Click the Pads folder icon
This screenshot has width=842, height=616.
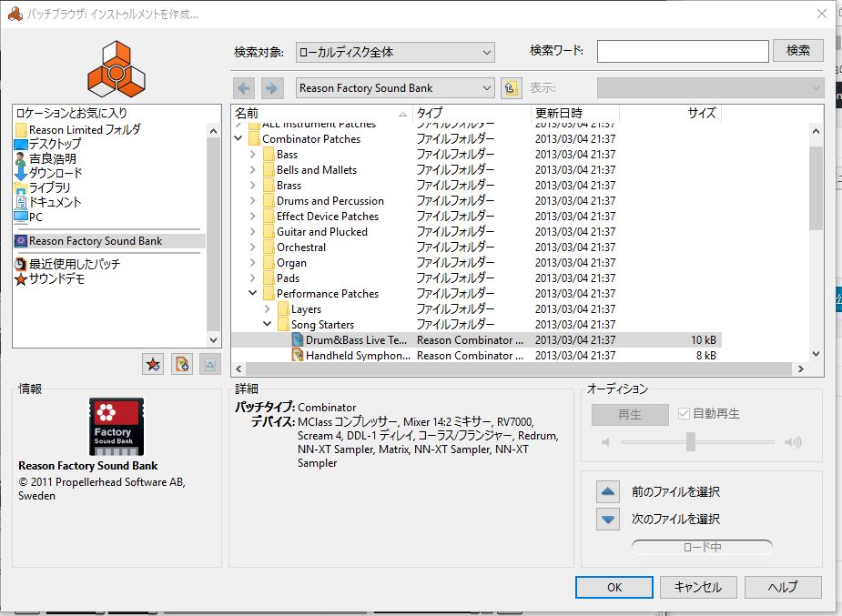tap(269, 278)
